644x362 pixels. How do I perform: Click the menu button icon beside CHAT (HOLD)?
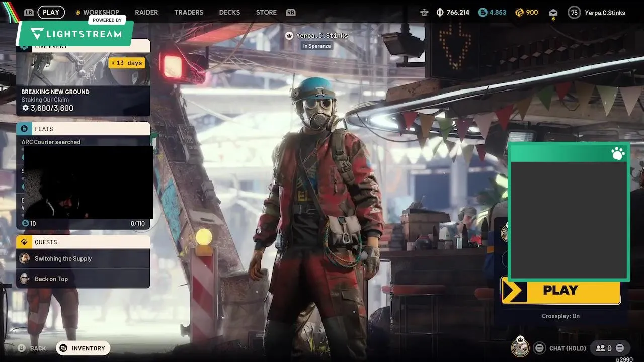pos(539,348)
